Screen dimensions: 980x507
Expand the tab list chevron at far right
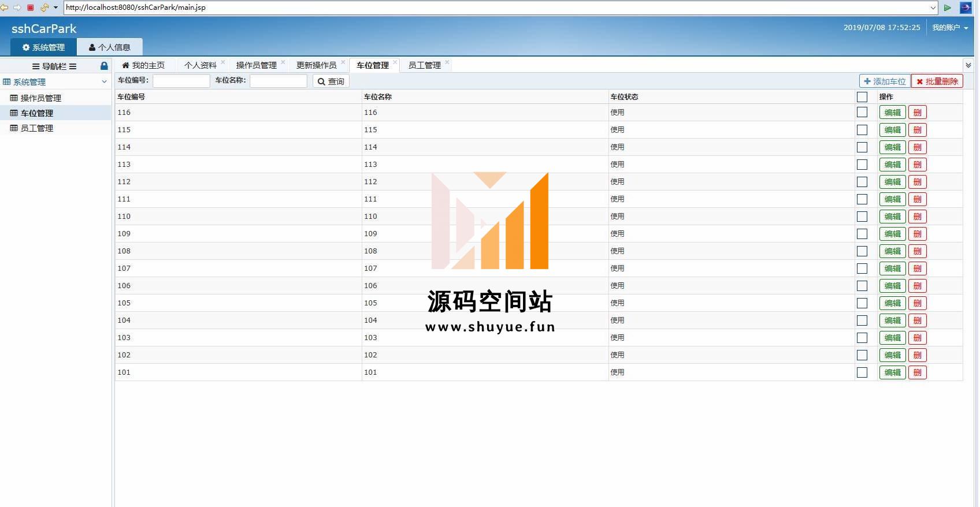968,65
